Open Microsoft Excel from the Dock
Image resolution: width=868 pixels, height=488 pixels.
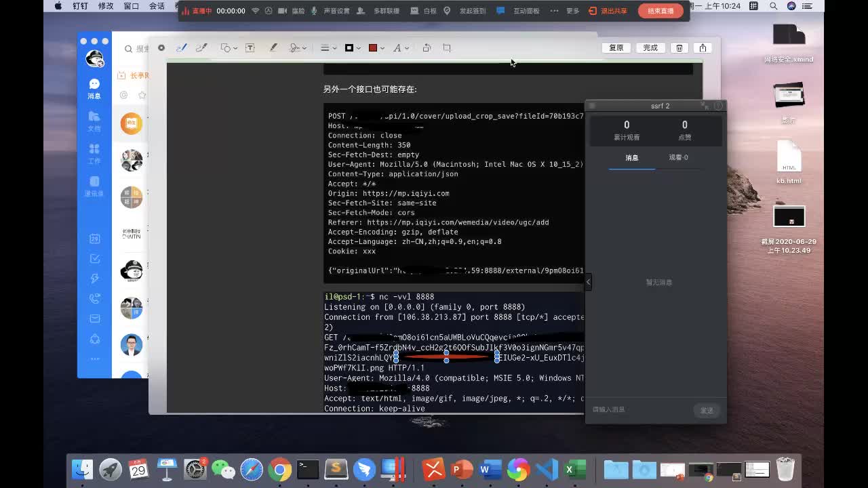(575, 469)
